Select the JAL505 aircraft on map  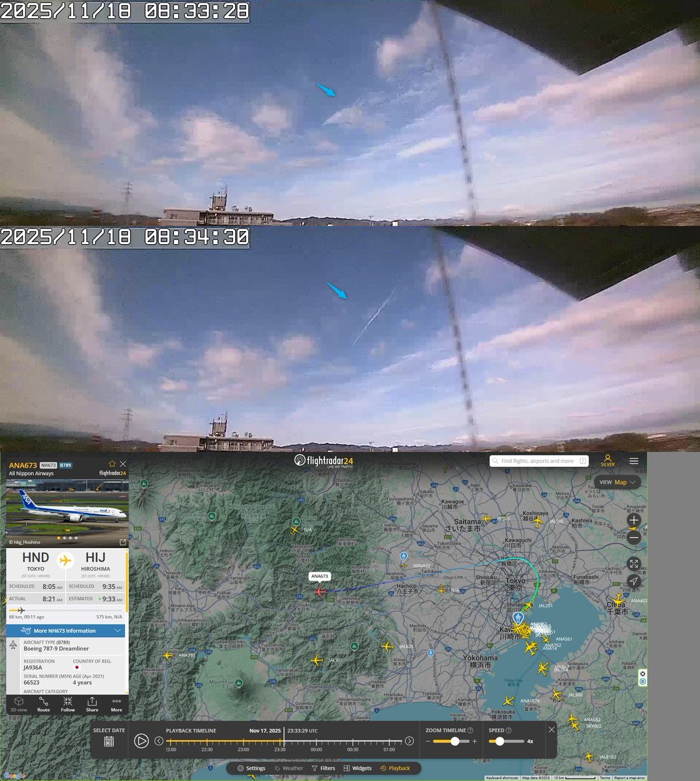[x=538, y=521]
